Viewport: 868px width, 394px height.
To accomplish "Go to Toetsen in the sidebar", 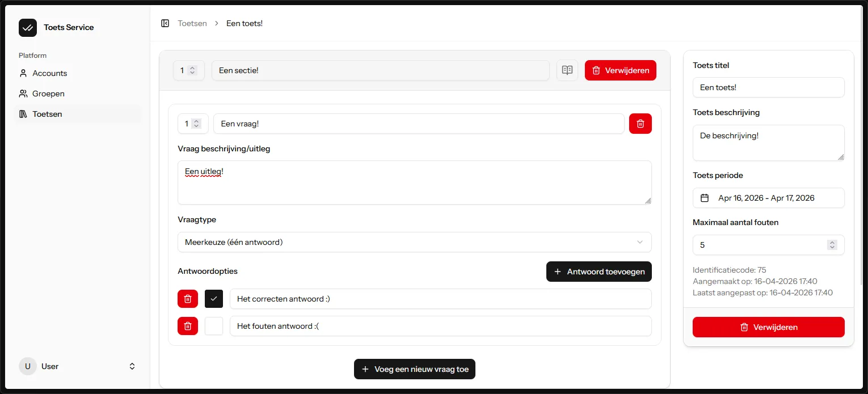I will 78,114.
